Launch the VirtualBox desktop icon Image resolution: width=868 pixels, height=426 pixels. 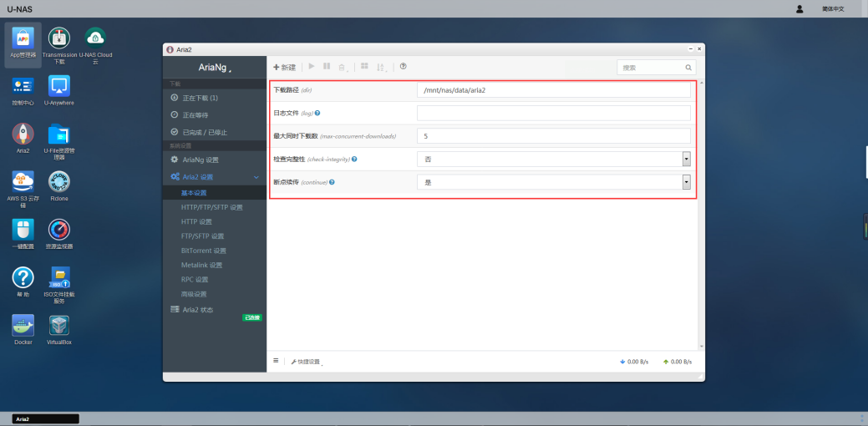tap(59, 329)
